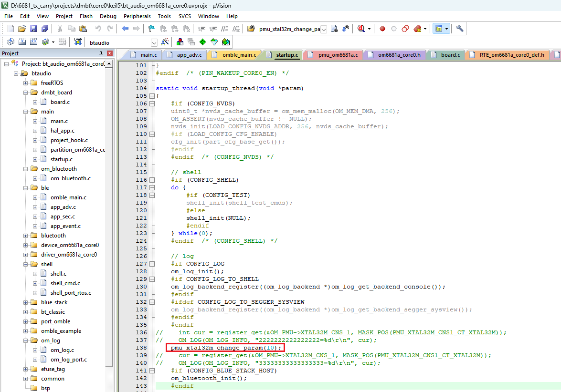Fold the CONFIG_SHELL block at line 116
561x392 pixels.
pyautogui.click(x=152, y=180)
